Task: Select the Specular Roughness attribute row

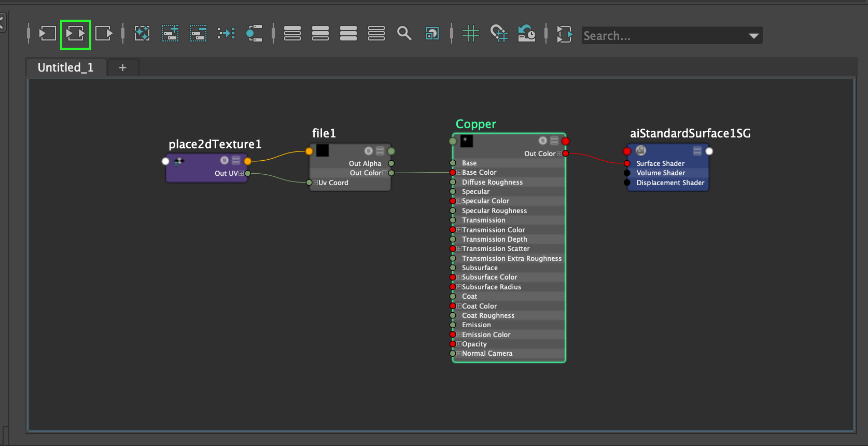Action: click(x=494, y=211)
